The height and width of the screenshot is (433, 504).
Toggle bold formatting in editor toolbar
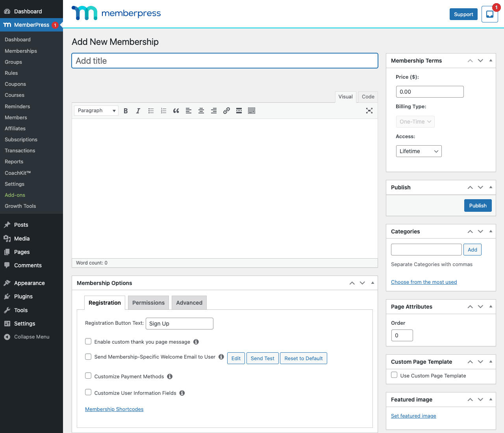point(126,111)
